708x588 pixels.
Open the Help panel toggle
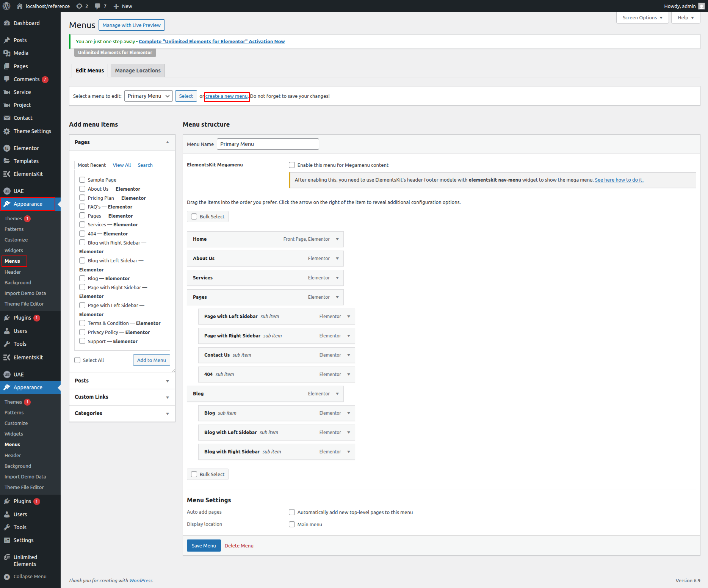[x=686, y=18]
